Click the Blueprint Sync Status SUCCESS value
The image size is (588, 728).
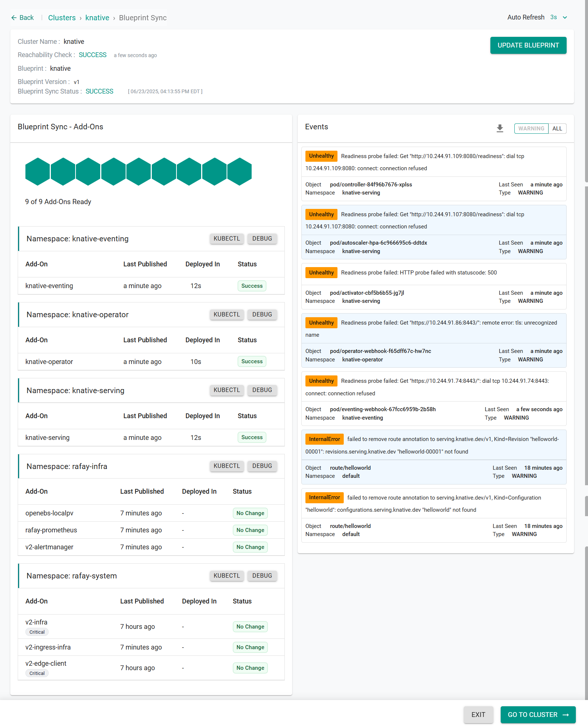coord(99,91)
